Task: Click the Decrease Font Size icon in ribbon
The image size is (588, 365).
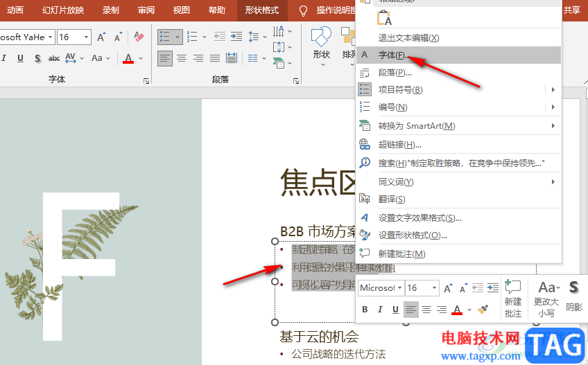Action: 119,37
